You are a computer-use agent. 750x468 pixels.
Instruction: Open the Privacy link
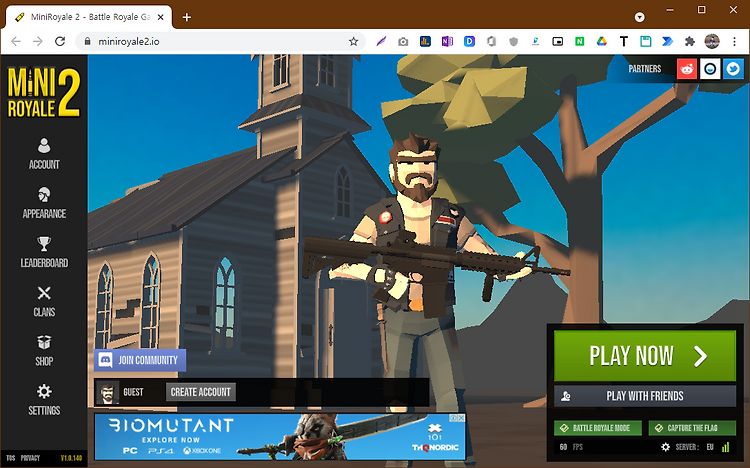coord(30,458)
